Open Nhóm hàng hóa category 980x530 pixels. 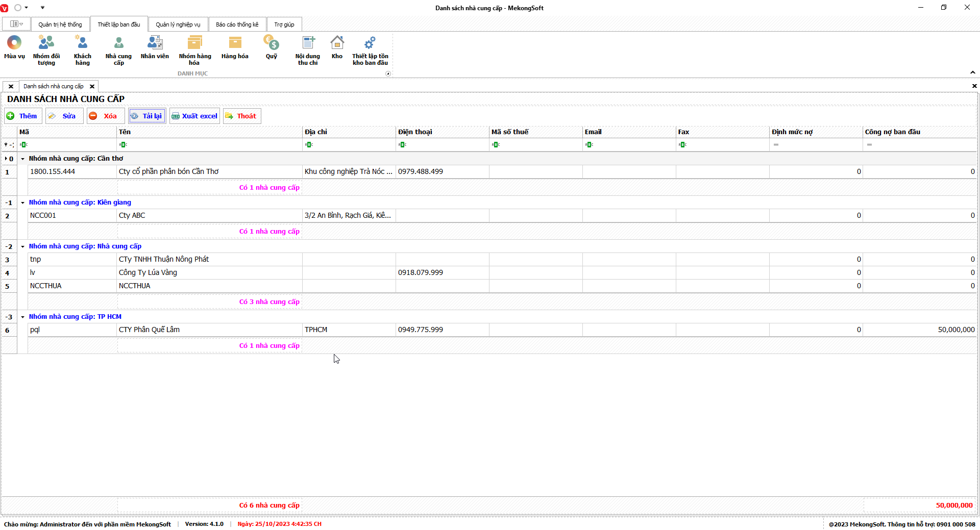coord(194,50)
